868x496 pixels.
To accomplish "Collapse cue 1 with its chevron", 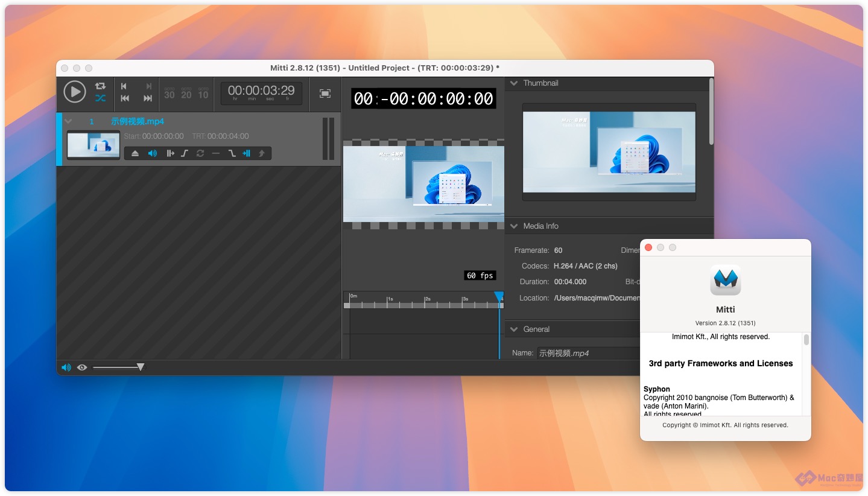I will [x=68, y=121].
